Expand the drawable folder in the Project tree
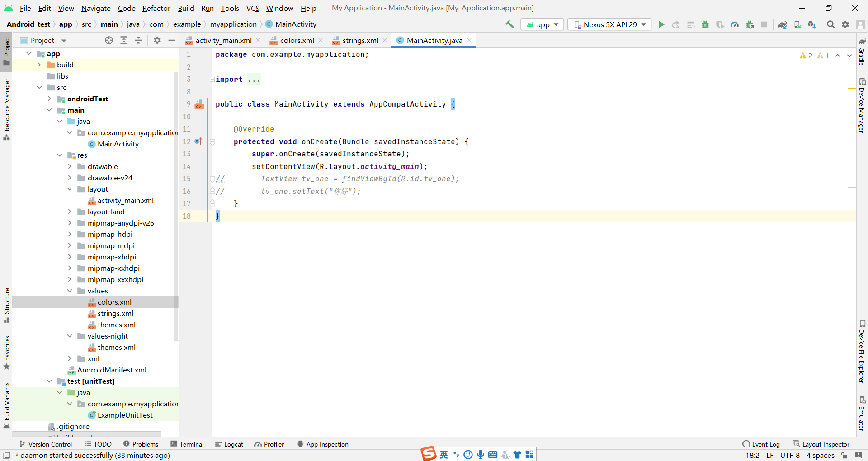868x461 pixels. (x=70, y=166)
